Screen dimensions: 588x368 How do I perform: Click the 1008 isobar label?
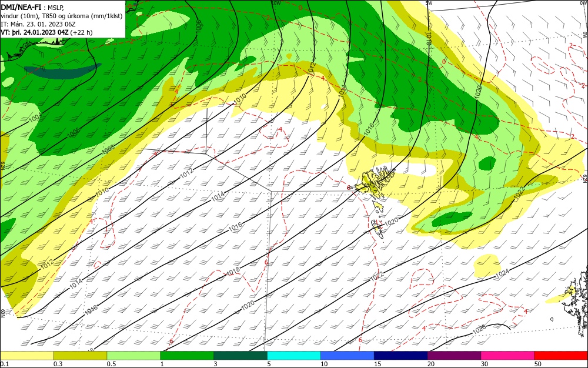(x=108, y=149)
